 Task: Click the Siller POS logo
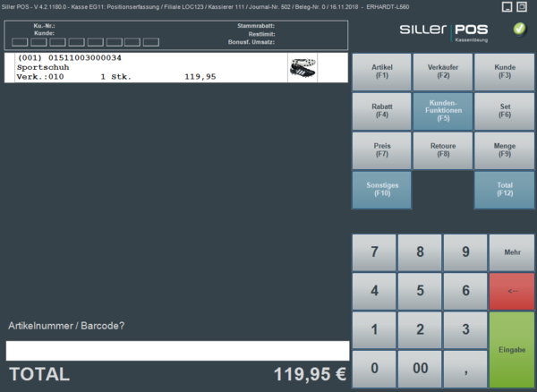point(443,31)
